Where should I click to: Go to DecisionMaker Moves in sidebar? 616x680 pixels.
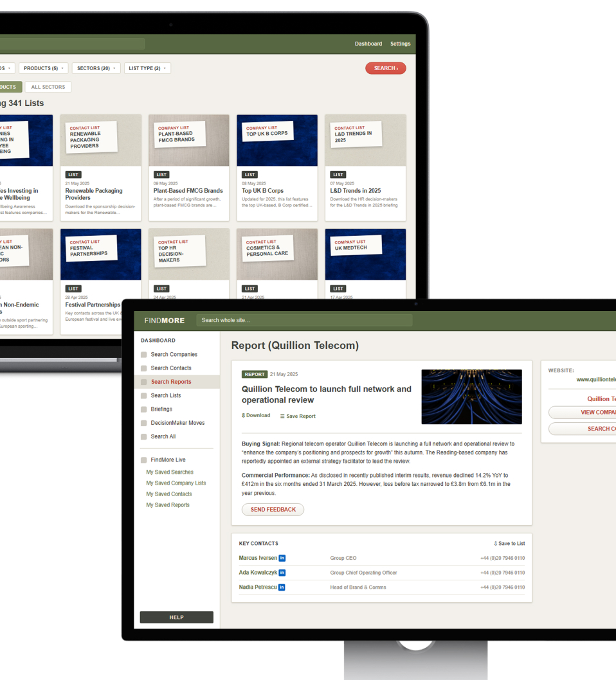tap(177, 423)
